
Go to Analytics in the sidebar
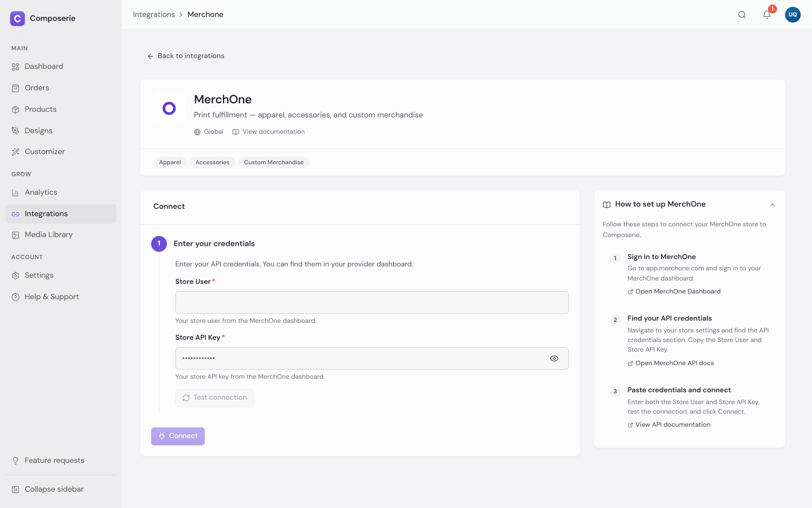coord(61,192)
